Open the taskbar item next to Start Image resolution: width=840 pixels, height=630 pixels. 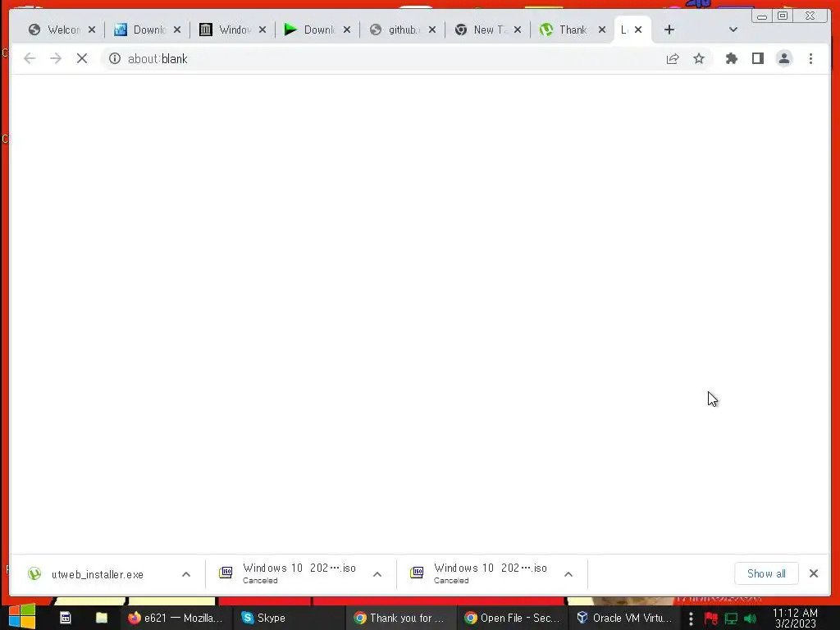click(x=66, y=618)
